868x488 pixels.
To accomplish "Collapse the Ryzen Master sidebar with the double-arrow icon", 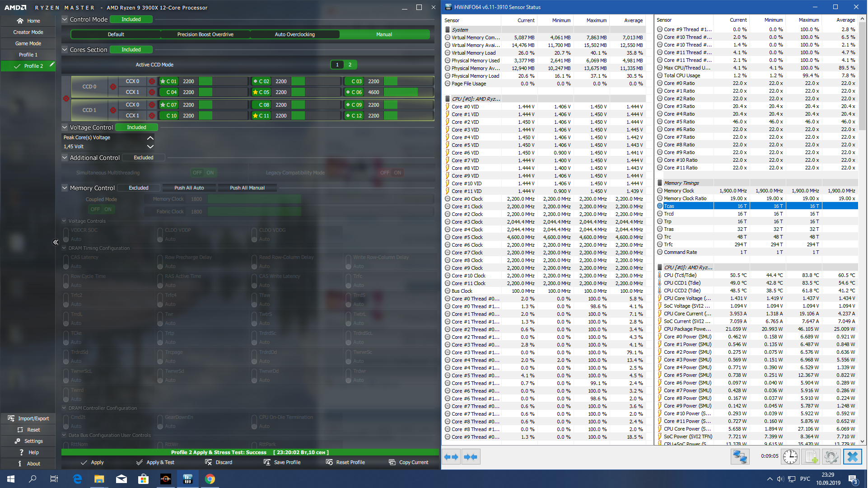I will coord(56,242).
